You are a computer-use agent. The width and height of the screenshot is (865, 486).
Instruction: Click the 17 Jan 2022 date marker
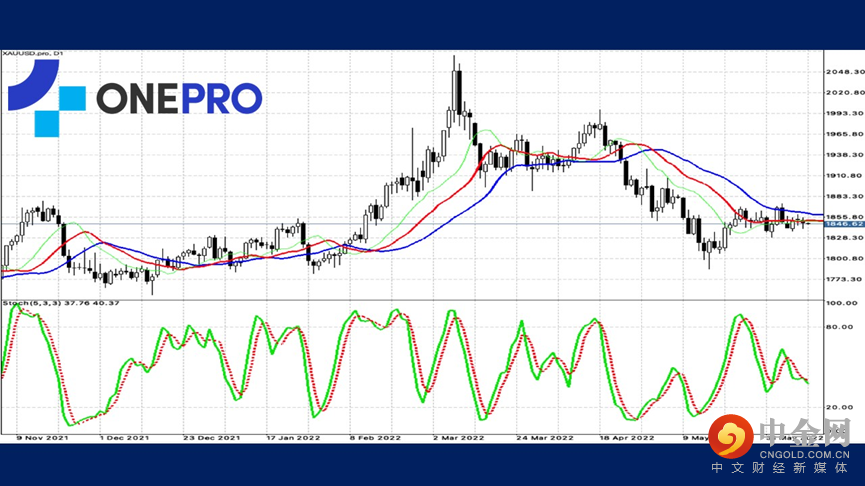pos(293,437)
